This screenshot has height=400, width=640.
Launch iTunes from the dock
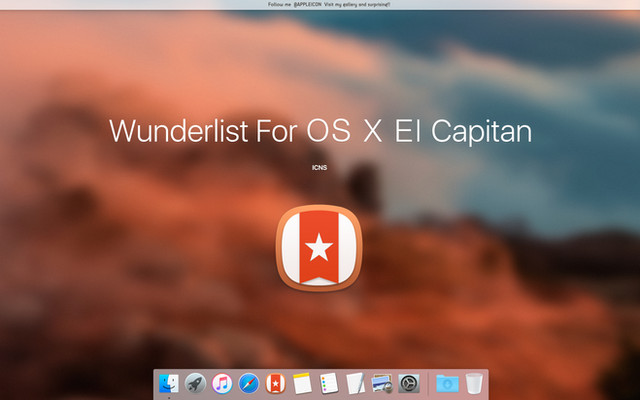click(222, 383)
